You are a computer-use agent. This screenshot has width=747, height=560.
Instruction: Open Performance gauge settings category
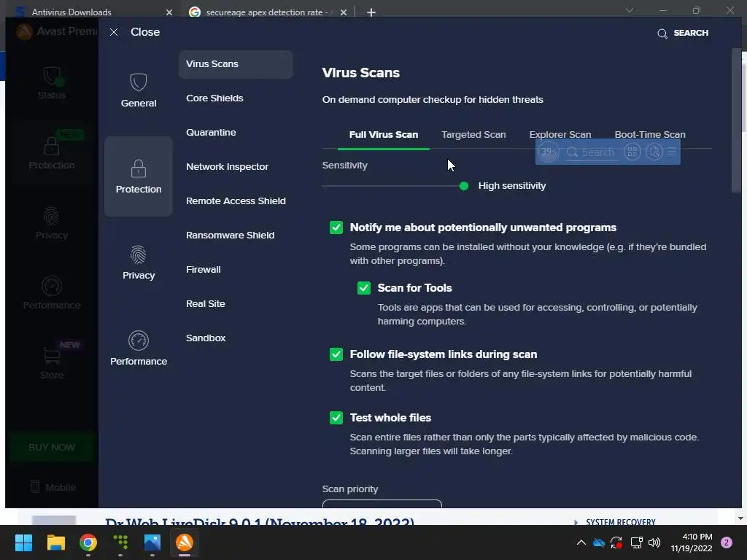tap(138, 348)
